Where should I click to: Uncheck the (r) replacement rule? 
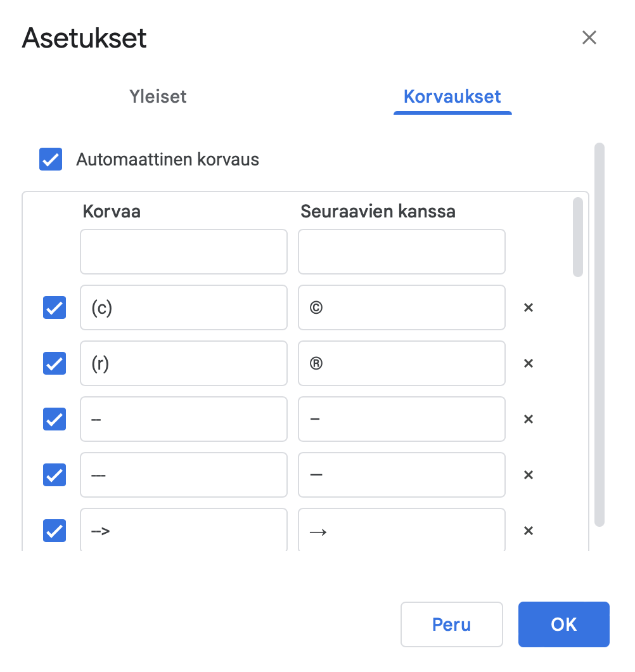(54, 363)
